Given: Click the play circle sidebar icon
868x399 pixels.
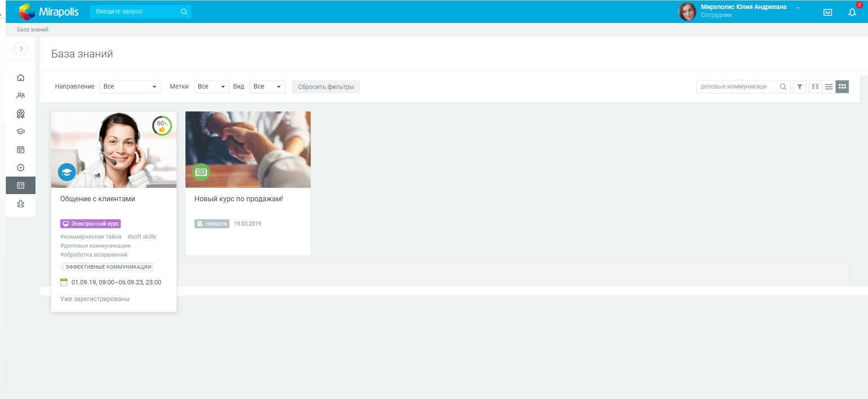Looking at the screenshot, I should pyautogui.click(x=21, y=168).
